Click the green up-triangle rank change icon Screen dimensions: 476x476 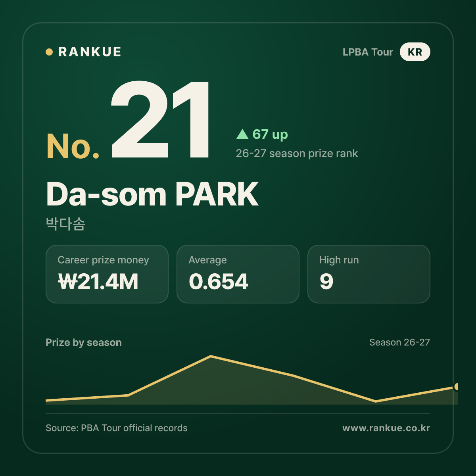242,134
